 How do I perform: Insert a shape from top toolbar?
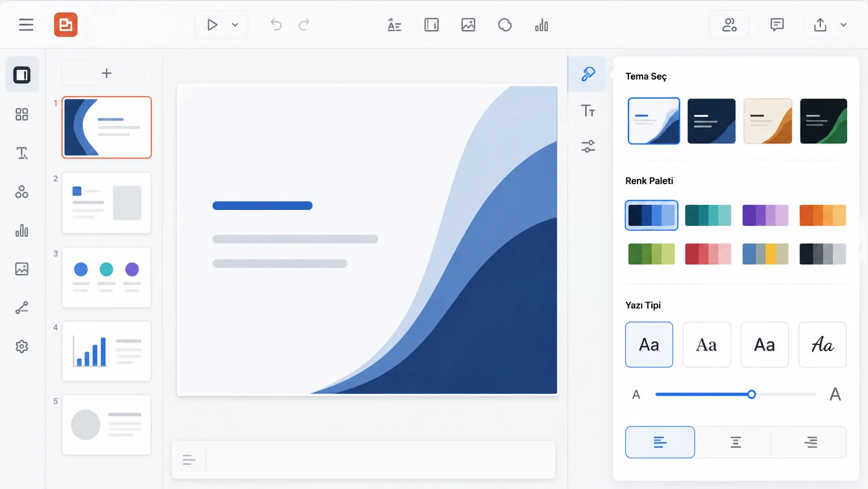[505, 24]
